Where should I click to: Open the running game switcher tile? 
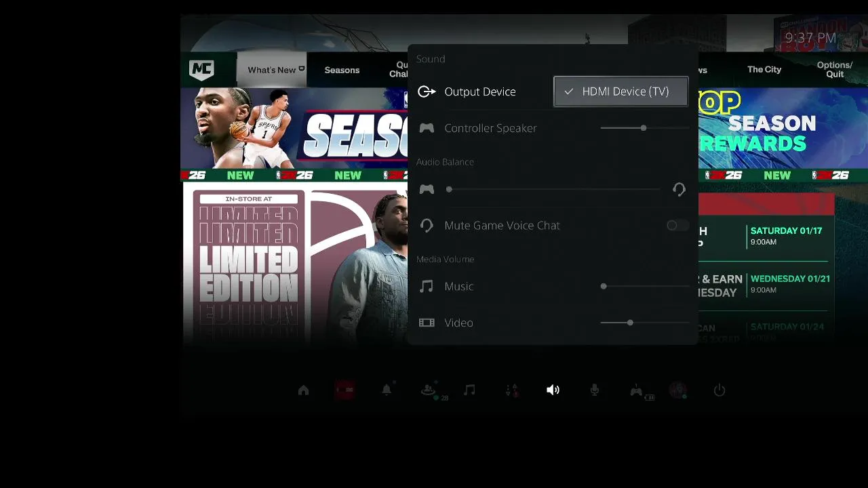(344, 390)
